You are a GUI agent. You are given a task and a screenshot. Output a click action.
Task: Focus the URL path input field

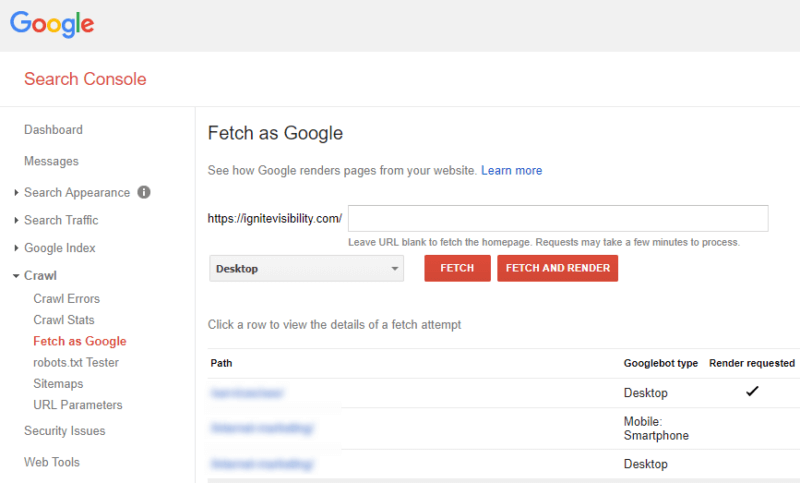pyautogui.click(x=558, y=218)
